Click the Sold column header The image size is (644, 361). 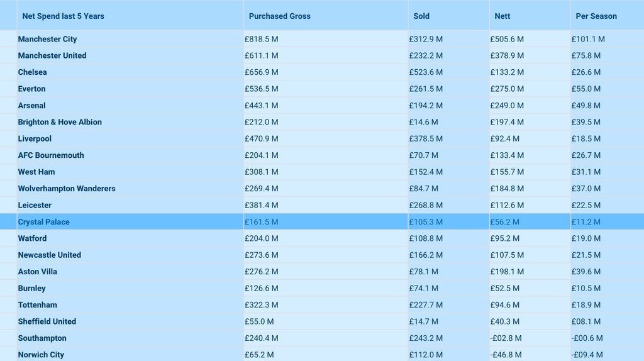coord(421,16)
